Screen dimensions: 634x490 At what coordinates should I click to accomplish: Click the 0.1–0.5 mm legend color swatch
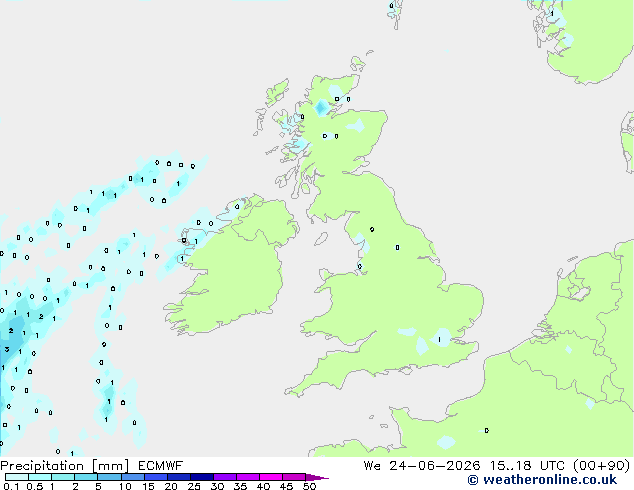tap(17, 477)
